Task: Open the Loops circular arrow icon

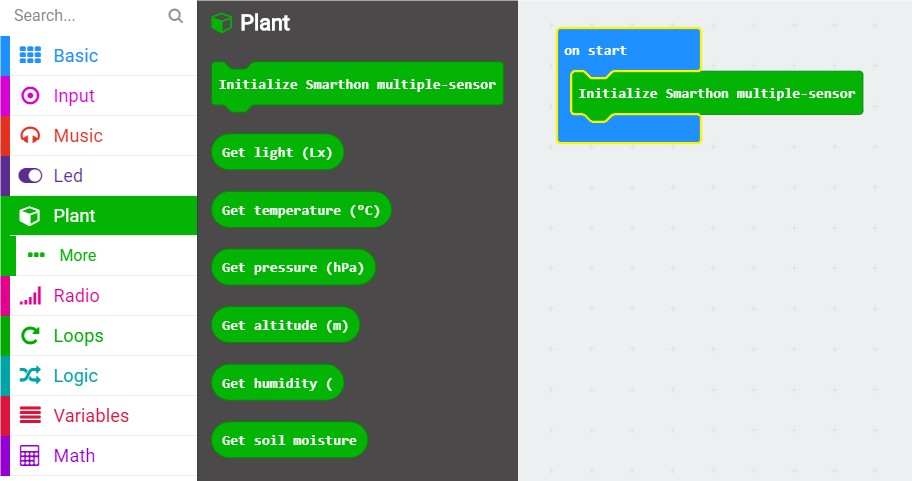Action: coord(30,336)
